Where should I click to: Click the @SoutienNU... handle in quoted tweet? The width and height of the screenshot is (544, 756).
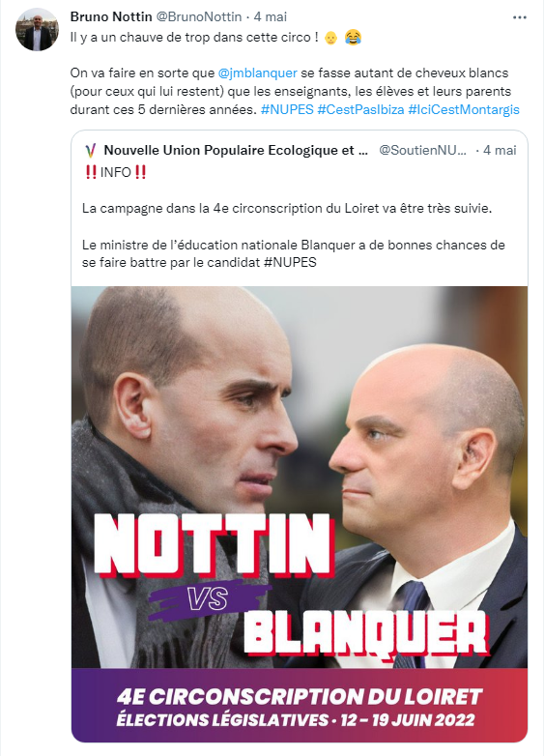(x=422, y=151)
